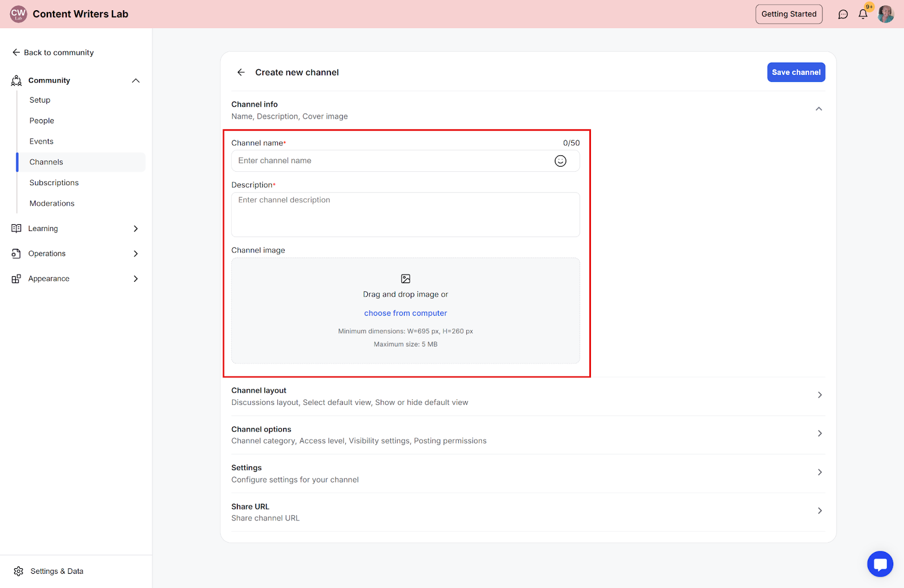Viewport: 904px width, 588px height.
Task: Click choose from computer link
Action: pos(406,313)
